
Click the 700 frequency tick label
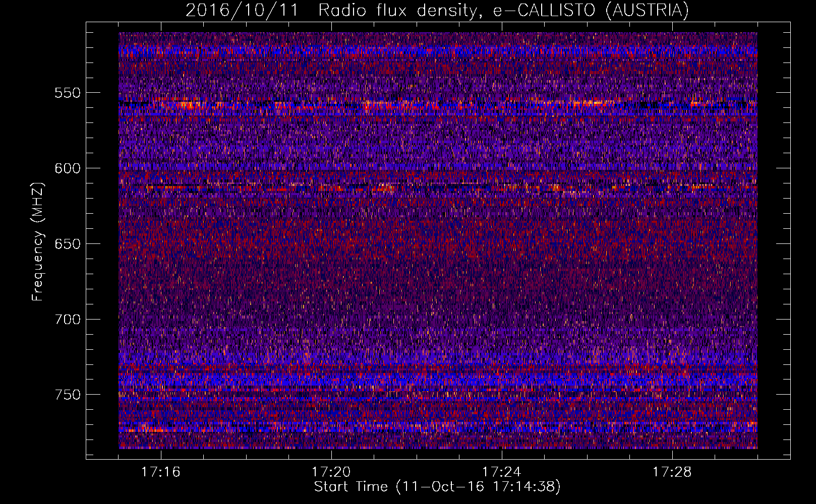(68, 320)
